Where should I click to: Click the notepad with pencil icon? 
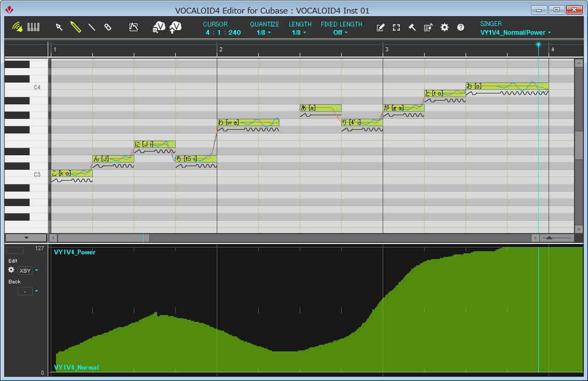(x=380, y=28)
